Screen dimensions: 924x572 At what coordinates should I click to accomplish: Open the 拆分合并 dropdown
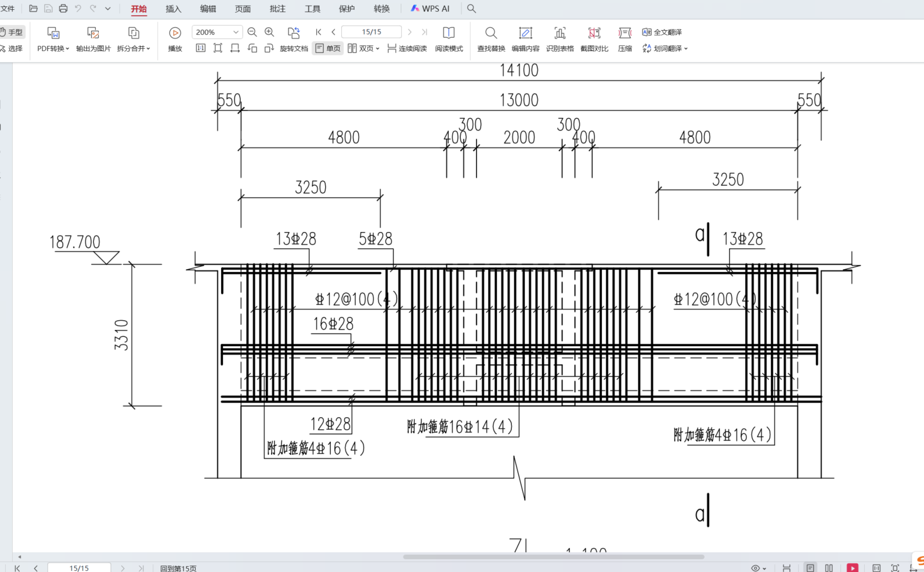133,39
